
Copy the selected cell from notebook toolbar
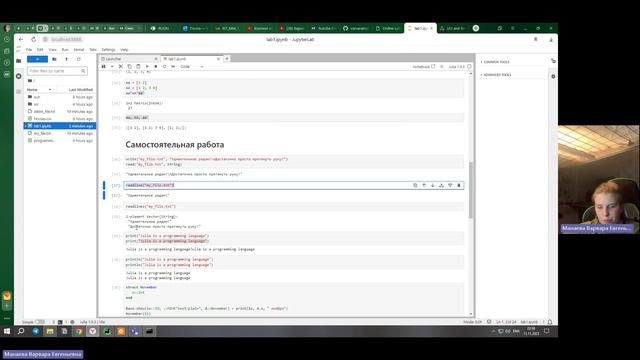[x=129, y=67]
